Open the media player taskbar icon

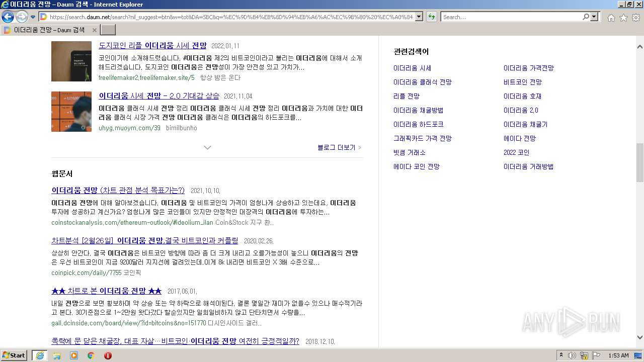(x=74, y=355)
